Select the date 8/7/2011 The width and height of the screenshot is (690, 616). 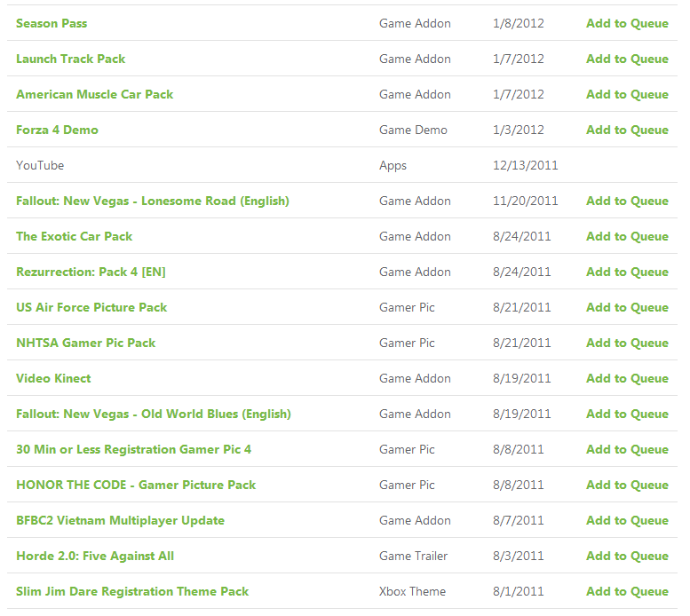tap(519, 521)
